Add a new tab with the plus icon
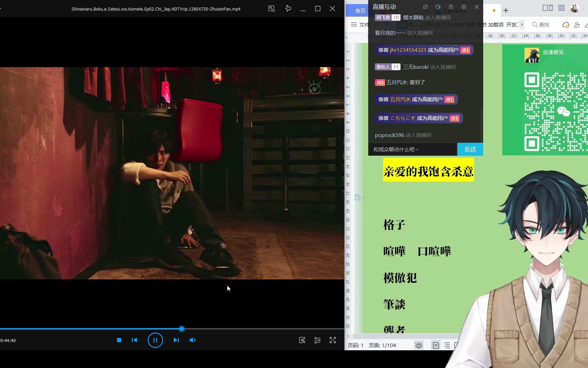This screenshot has height=368, width=588. 506,11
